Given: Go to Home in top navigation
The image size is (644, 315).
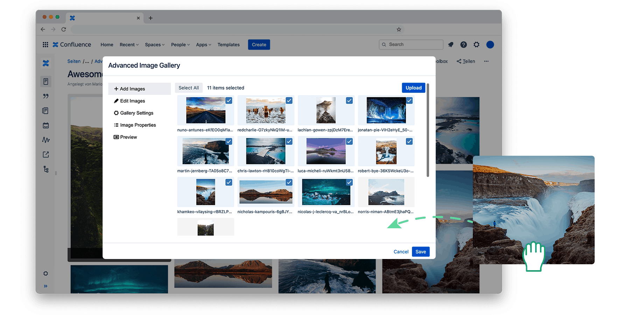Looking at the screenshot, I should pos(107,45).
